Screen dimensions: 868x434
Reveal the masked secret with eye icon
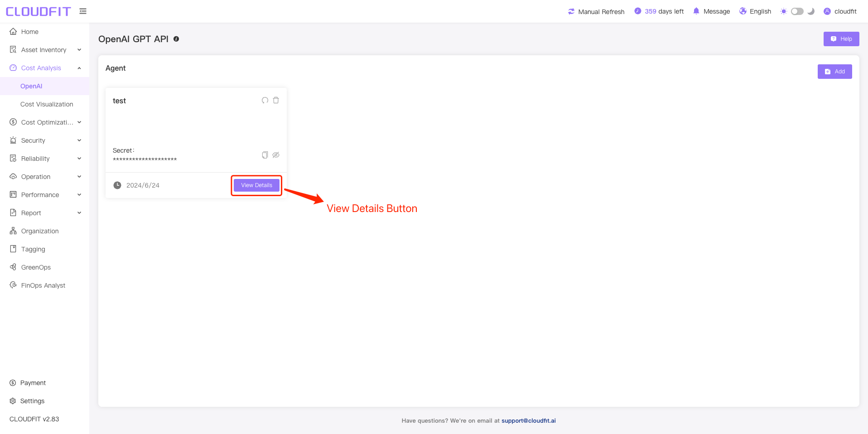point(276,155)
